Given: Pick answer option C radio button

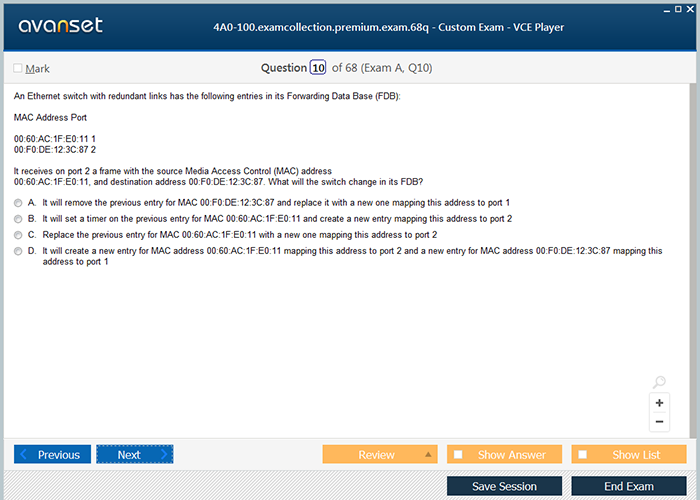Looking at the screenshot, I should (18, 234).
